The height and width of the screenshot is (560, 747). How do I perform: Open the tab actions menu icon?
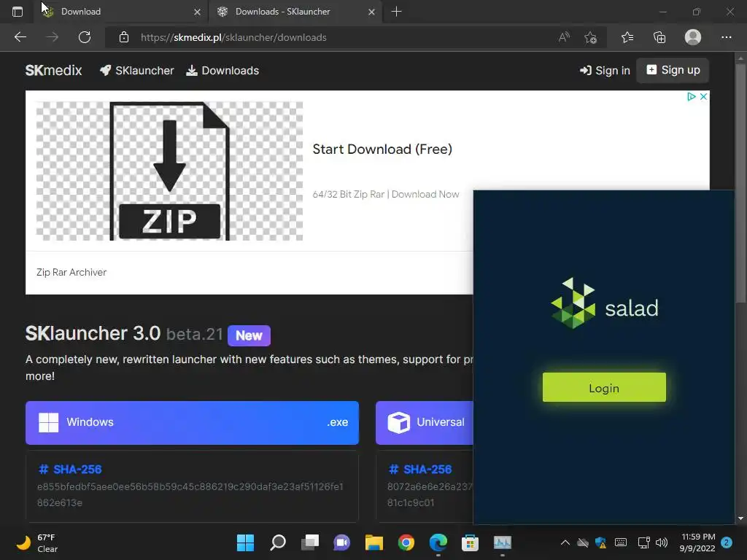pyautogui.click(x=18, y=12)
